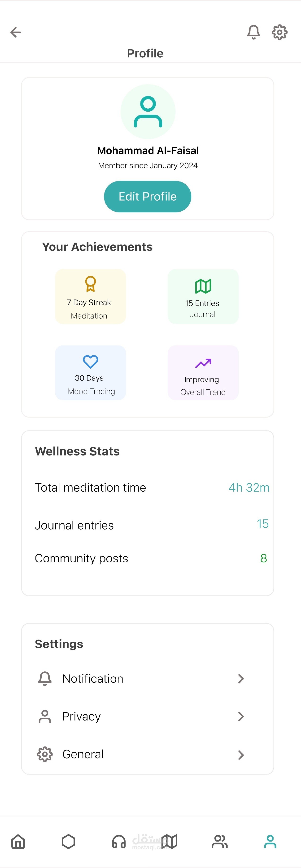The height and width of the screenshot is (868, 301).
Task: Open the 15 Entries Journal badge
Action: coord(203,296)
